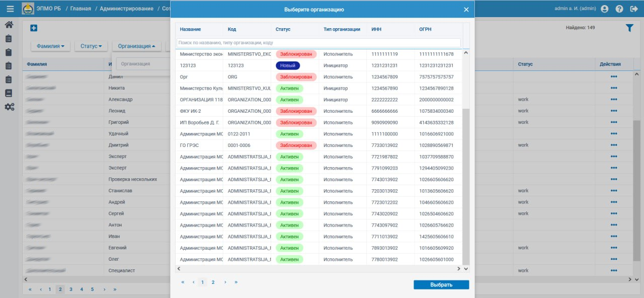Click the Выбрать button
The height and width of the screenshot is (298, 644).
tap(441, 285)
